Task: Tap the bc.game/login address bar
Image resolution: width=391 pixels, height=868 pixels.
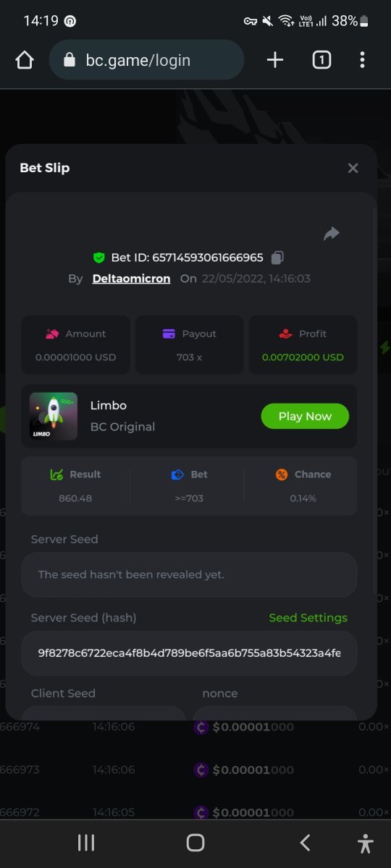Action: tap(146, 60)
